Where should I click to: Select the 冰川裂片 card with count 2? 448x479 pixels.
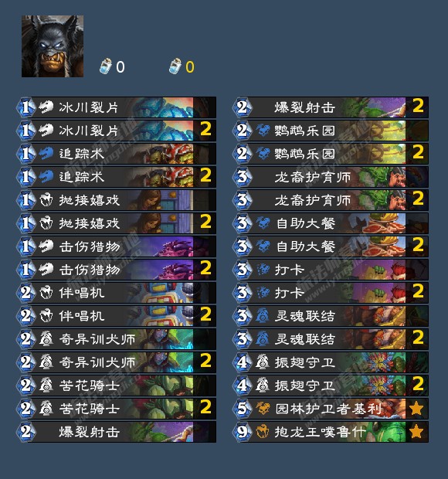pyautogui.click(x=117, y=131)
